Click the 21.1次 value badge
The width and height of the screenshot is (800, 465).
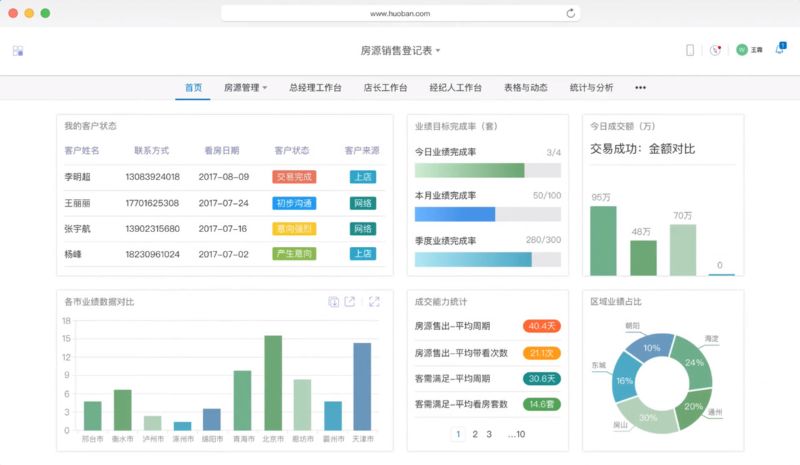[x=542, y=353]
